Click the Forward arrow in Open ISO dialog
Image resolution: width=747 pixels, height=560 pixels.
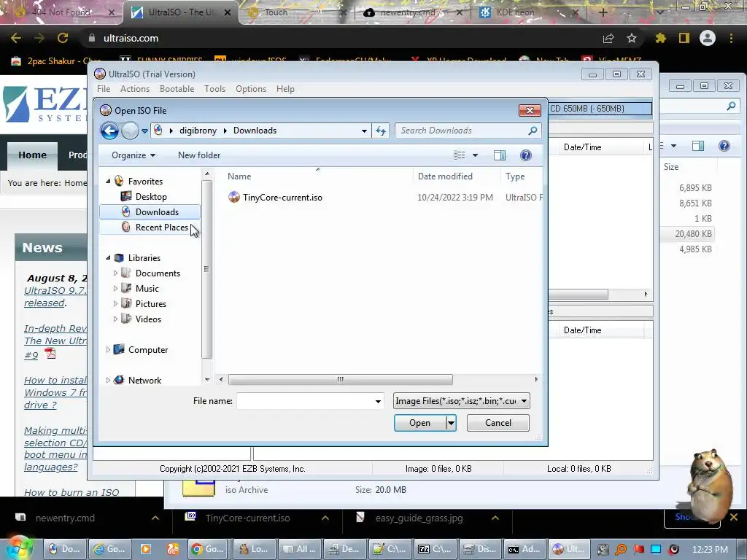(130, 131)
